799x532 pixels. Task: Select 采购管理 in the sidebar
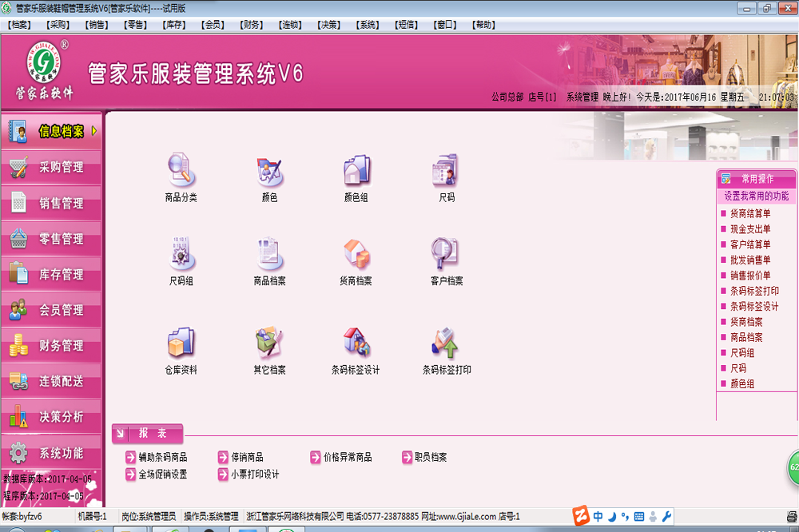click(x=51, y=167)
